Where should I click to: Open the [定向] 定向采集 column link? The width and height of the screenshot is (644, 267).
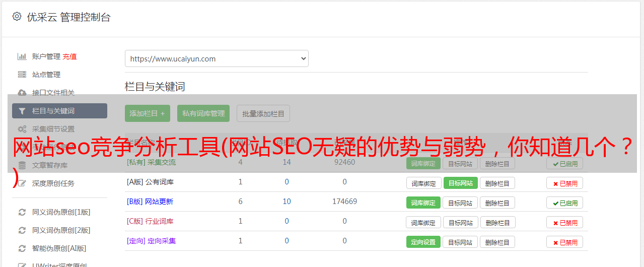151,241
